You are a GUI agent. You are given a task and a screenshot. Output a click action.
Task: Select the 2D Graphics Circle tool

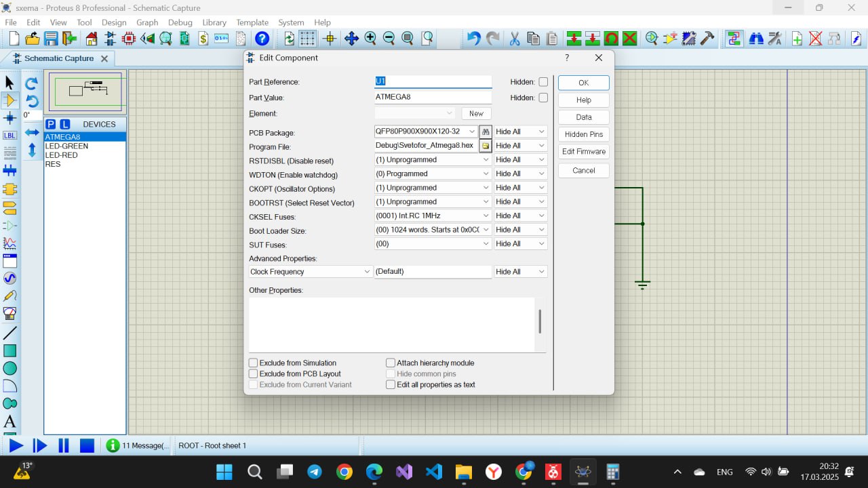click(9, 368)
